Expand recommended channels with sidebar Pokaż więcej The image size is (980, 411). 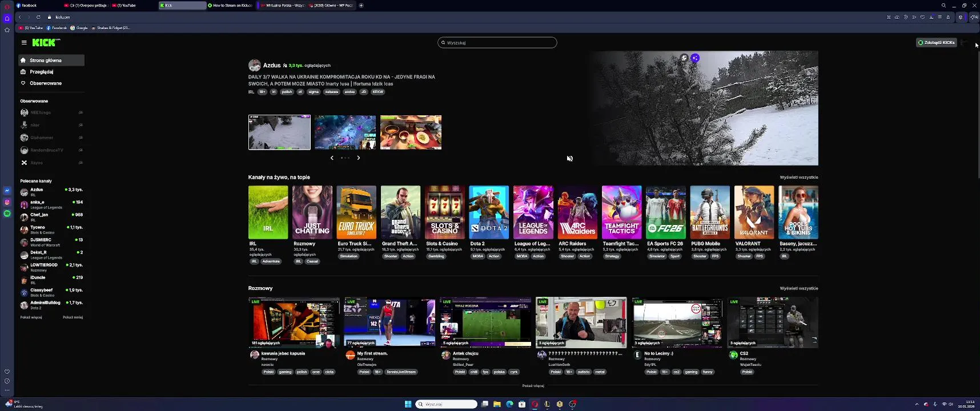(x=31, y=317)
